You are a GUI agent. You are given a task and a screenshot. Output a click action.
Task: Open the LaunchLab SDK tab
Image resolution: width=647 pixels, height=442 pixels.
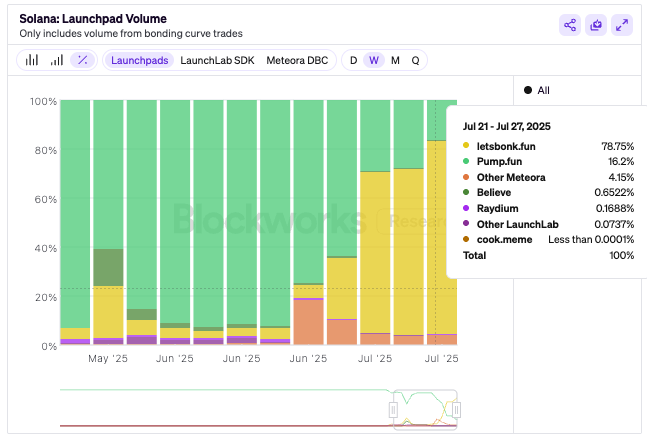[217, 60]
